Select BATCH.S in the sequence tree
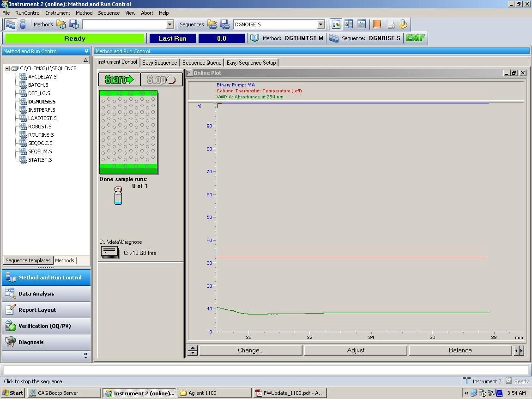532x399 pixels. [x=38, y=85]
